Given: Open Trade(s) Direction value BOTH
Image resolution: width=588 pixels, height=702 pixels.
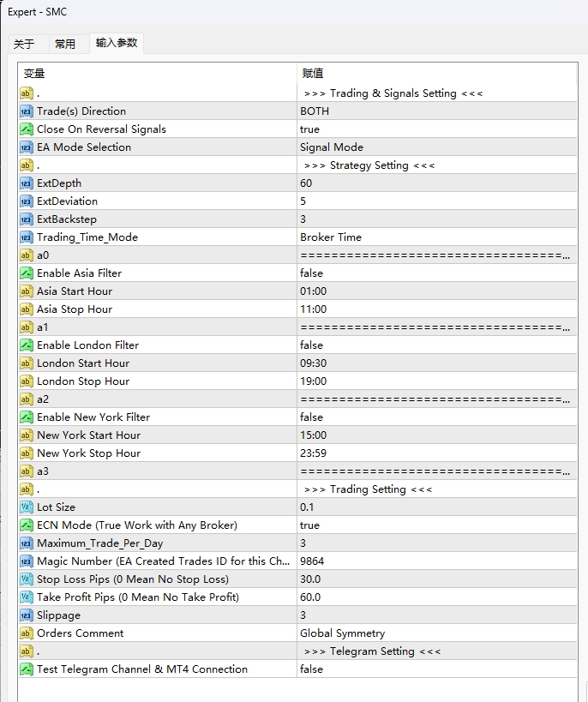Looking at the screenshot, I should [437, 111].
